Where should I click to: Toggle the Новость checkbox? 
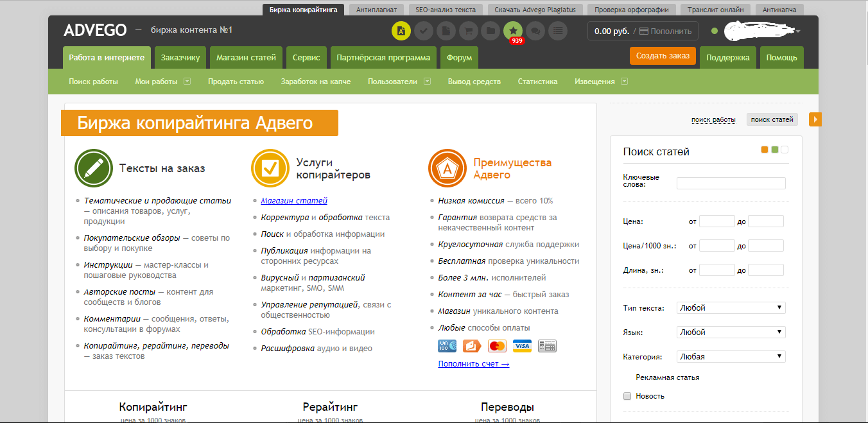pyautogui.click(x=627, y=396)
